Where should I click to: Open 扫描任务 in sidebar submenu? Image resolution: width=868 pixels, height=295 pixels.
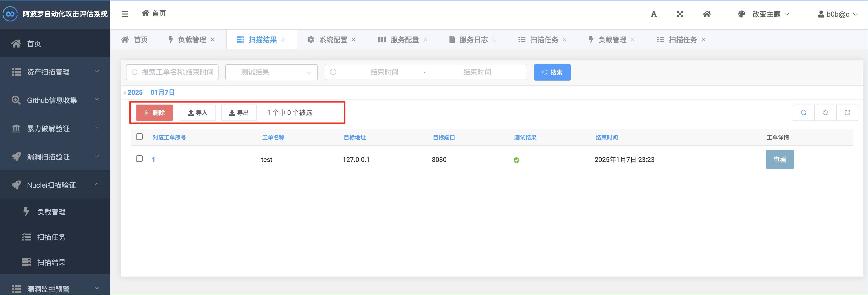[55, 237]
